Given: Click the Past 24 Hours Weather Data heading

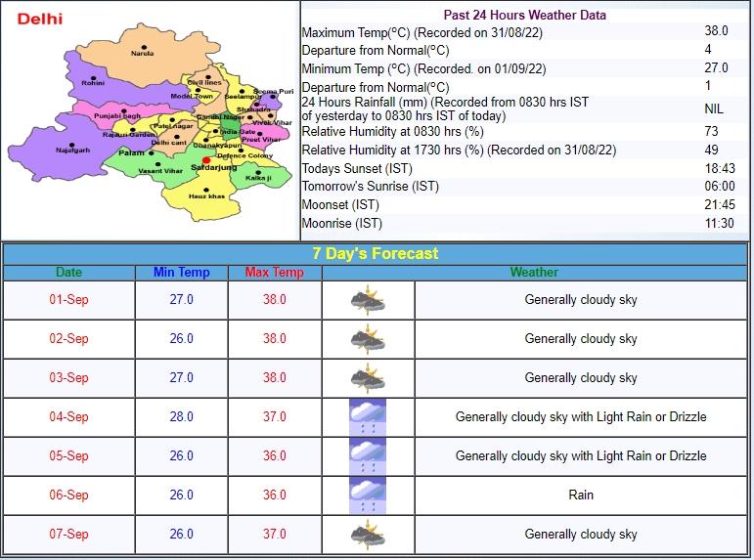Looking at the screenshot, I should pos(524,15).
